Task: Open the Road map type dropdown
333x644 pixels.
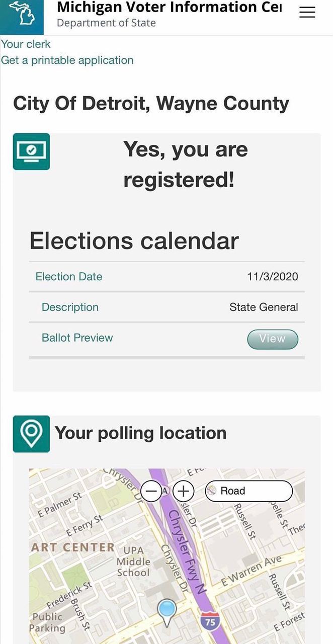Action: (249, 491)
